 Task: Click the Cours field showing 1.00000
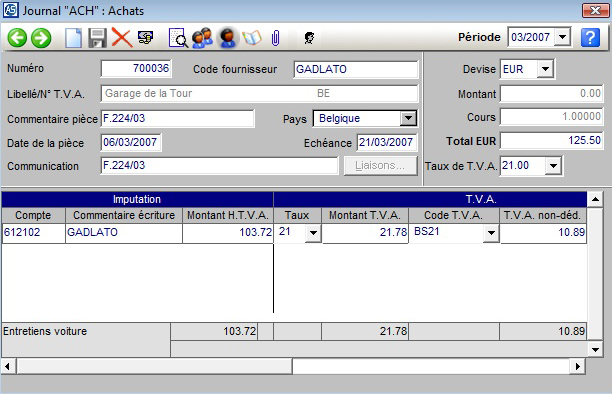(x=552, y=117)
